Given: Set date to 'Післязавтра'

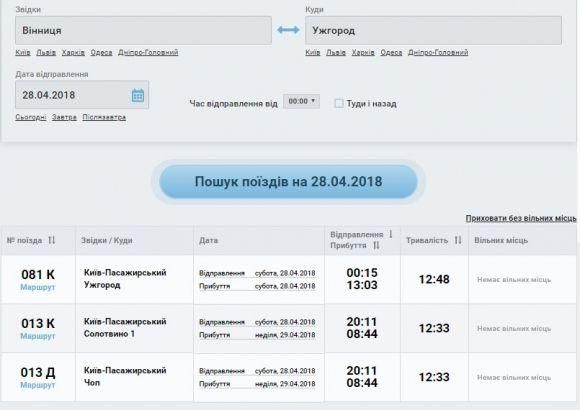Looking at the screenshot, I should click(104, 117).
